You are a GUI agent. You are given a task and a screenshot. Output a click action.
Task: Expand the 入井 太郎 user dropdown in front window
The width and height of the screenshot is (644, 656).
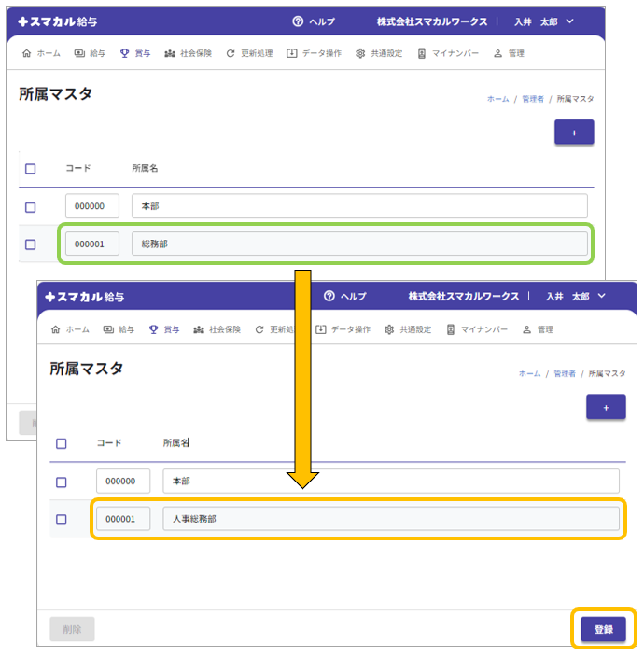tap(601, 296)
